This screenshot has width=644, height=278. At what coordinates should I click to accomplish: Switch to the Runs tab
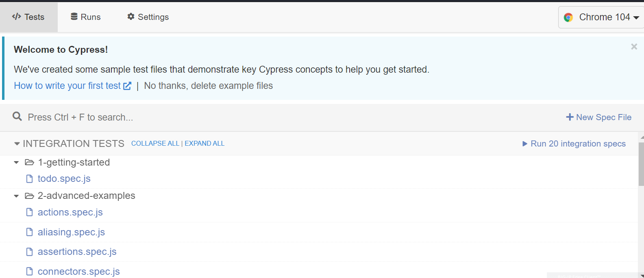click(x=85, y=17)
